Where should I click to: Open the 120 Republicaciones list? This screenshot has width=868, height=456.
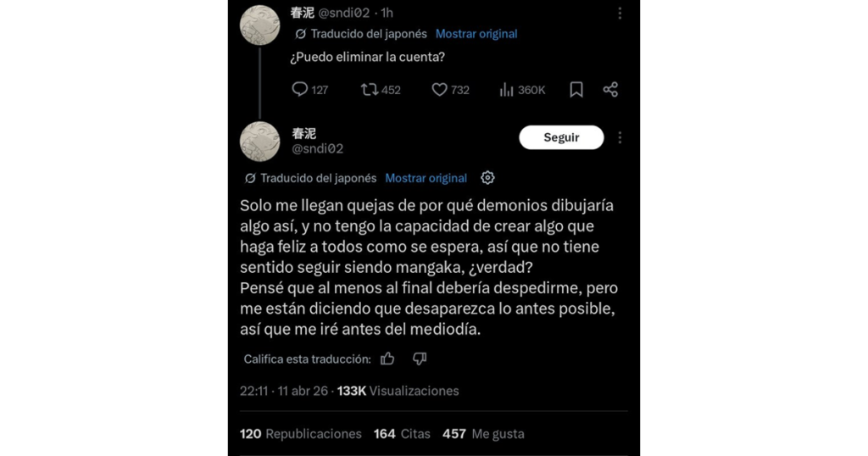(301, 434)
